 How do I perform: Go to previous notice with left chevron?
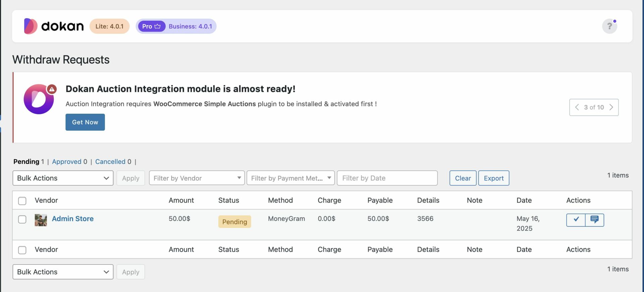[577, 107]
